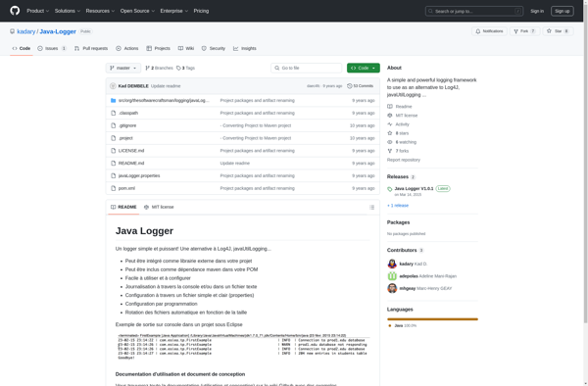View the 53 Commits history
This screenshot has width=588, height=386.
[360, 86]
